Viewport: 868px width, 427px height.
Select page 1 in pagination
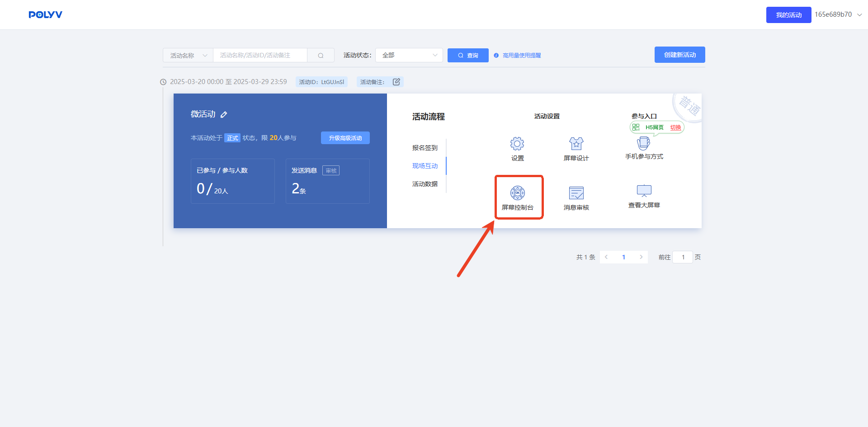[623, 257]
